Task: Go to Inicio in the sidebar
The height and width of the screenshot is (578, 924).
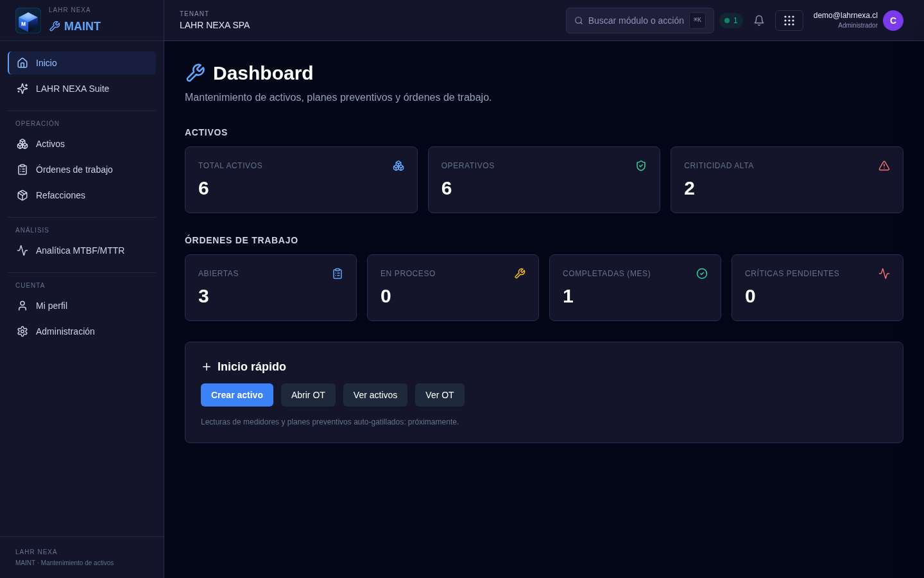Action: [x=81, y=63]
